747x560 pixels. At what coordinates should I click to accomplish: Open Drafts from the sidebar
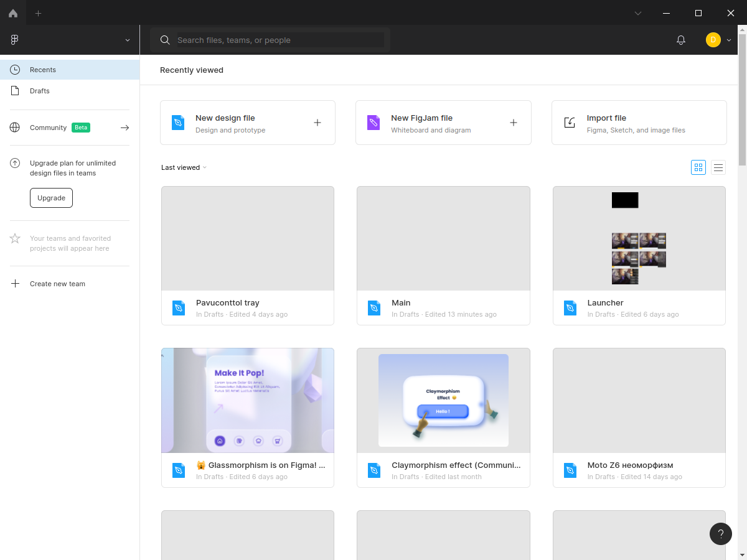(39, 90)
